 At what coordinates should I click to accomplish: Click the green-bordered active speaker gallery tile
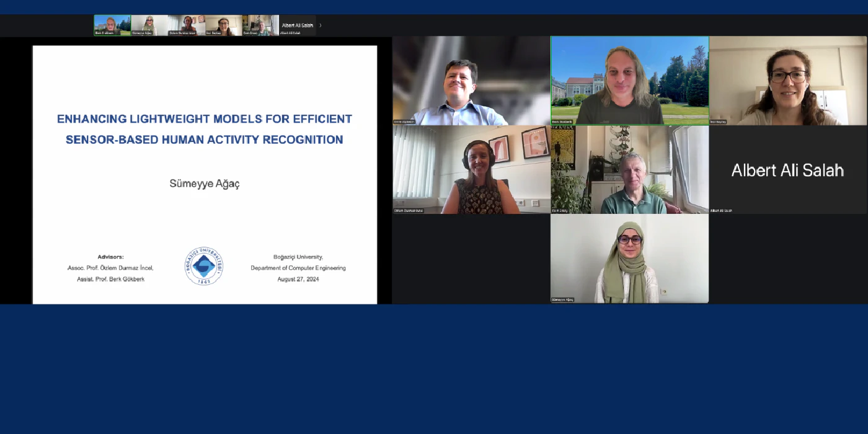629,81
